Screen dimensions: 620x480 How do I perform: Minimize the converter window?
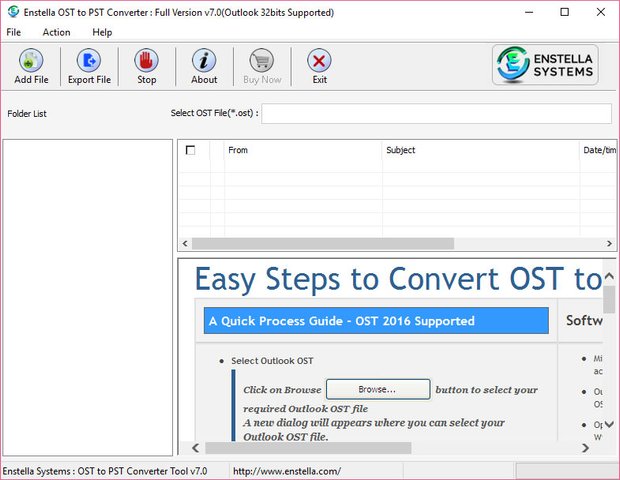(529, 12)
